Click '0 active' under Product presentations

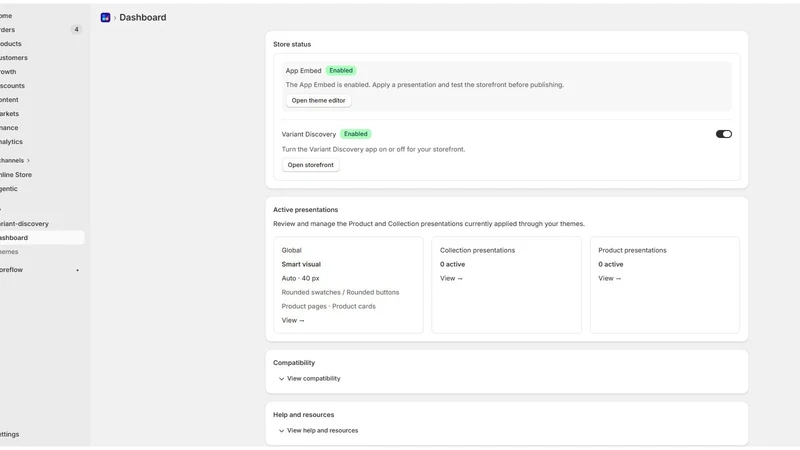click(611, 264)
